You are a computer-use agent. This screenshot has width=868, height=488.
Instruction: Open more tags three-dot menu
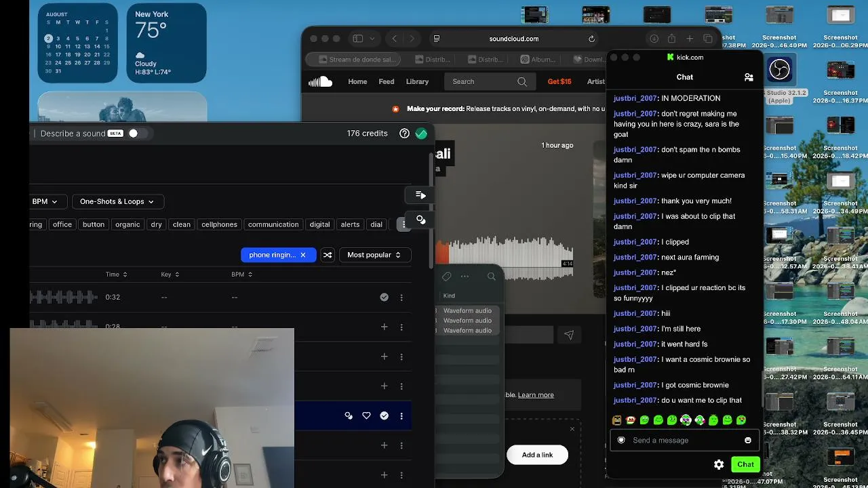(x=404, y=224)
